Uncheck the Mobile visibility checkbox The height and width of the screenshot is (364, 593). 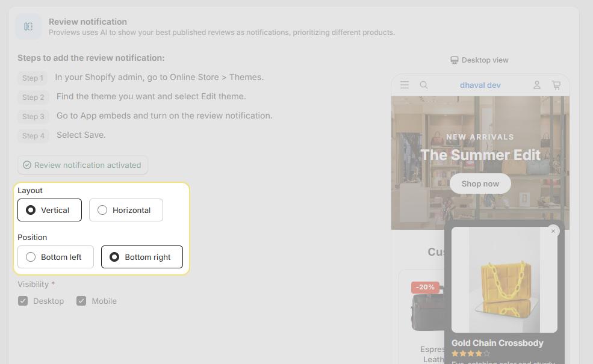[x=81, y=301]
